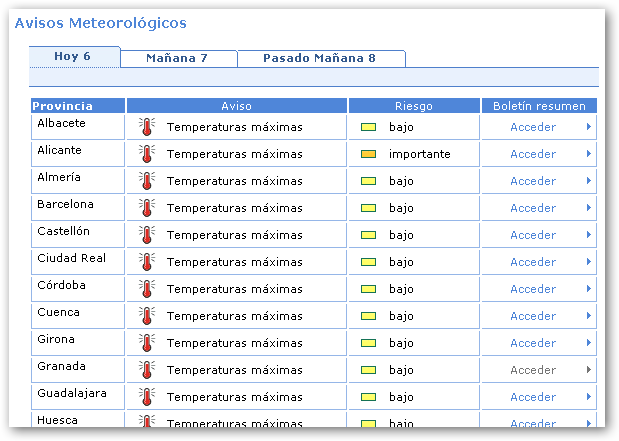The image size is (619, 441).
Task: Click the thermometer icon in Girona row
Action: pos(147,343)
